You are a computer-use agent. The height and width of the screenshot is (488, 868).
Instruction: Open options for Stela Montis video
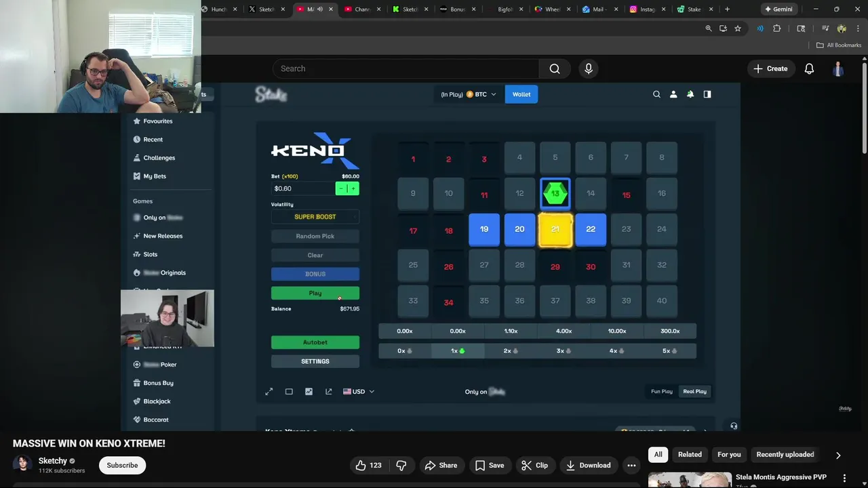pyautogui.click(x=844, y=478)
